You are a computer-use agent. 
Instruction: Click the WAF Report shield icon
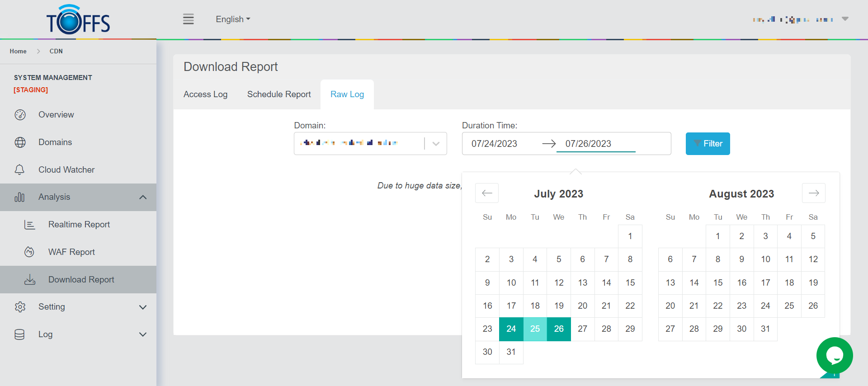point(29,252)
